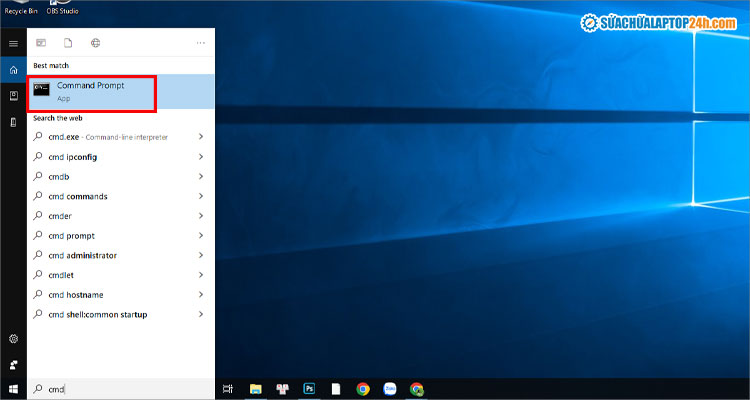750x400 pixels.
Task: Expand arrow beside cmd ipconfig suggestion
Action: [201, 157]
